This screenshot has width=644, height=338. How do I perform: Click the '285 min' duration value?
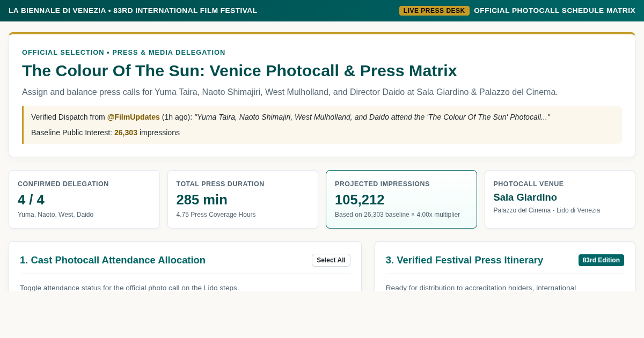(202, 200)
